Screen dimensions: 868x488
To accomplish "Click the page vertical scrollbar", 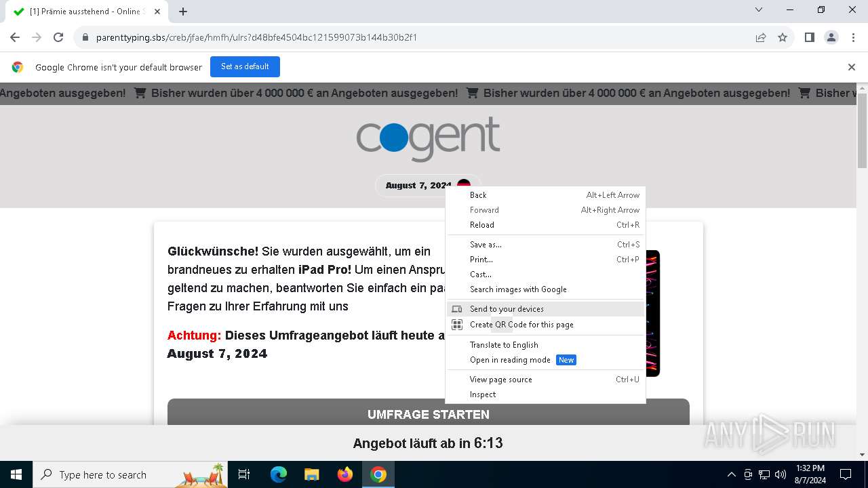I will click(863, 131).
